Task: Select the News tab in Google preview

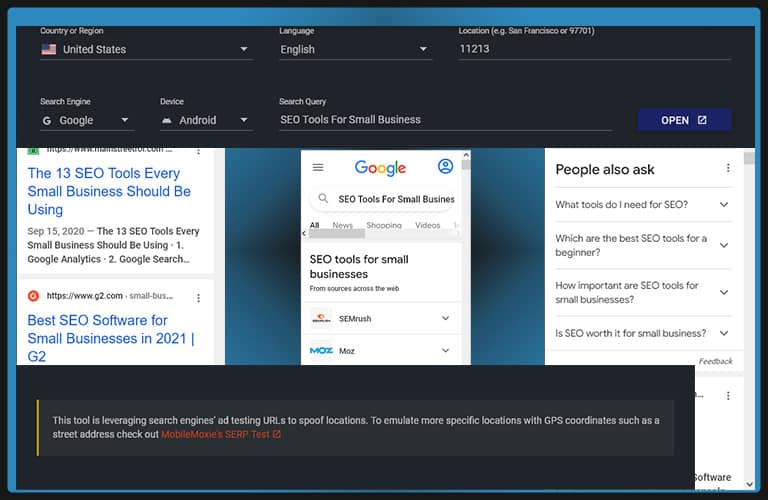Action: tap(342, 225)
